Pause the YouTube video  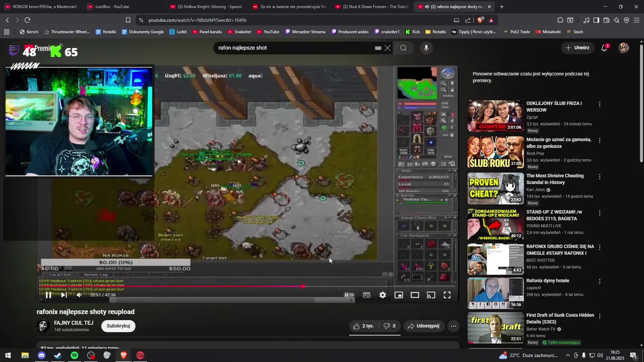point(48,295)
